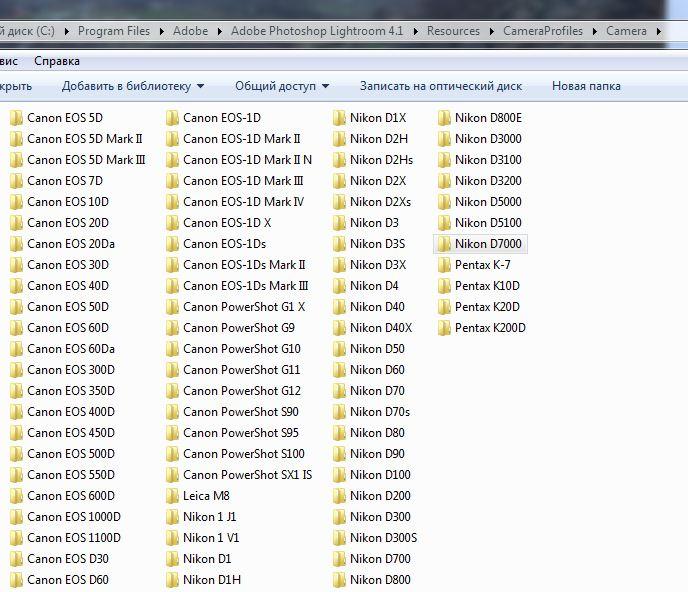688x592 pixels.
Task: Click the Nikon D800 folder icon
Action: 339,580
